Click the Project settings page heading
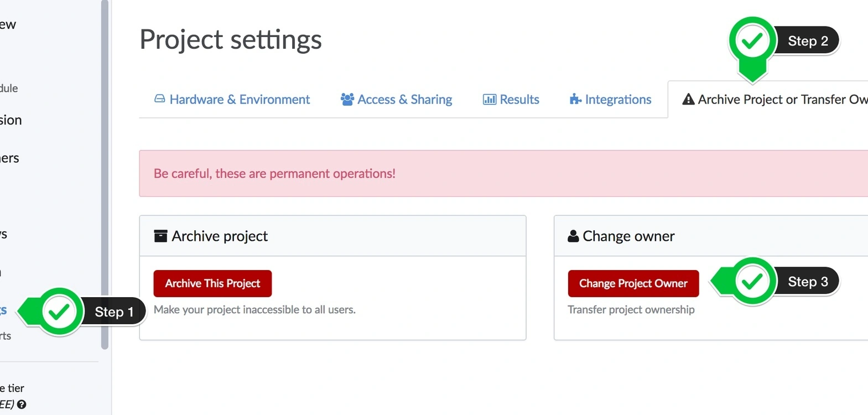This screenshot has width=868, height=415. (231, 39)
